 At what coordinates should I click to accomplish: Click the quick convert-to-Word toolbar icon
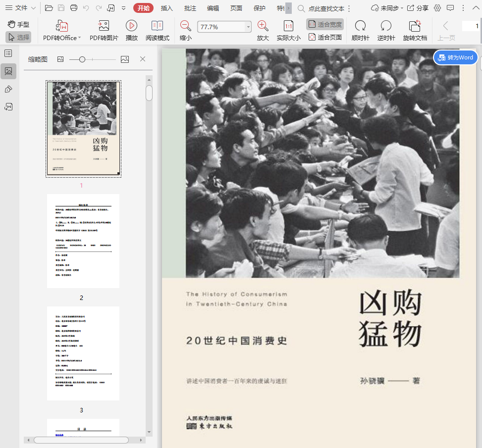click(110, 8)
